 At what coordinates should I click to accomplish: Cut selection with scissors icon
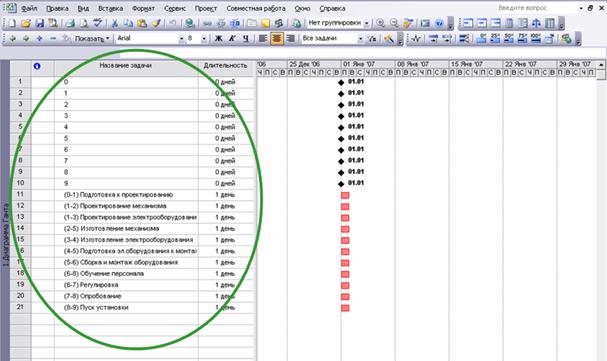click(115, 23)
